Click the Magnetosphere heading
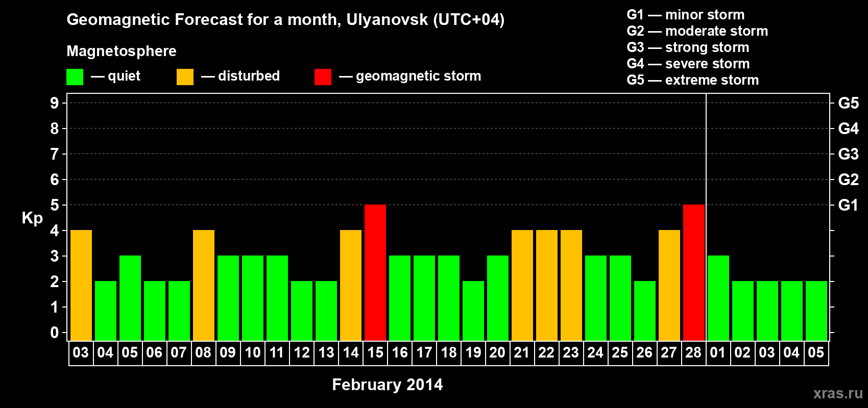Viewport: 868px width, 408px height. 122,51
